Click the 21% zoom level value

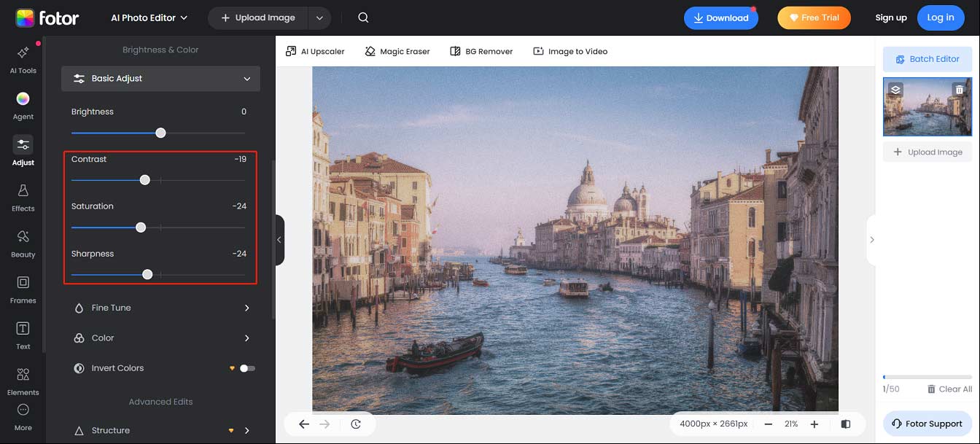pyautogui.click(x=791, y=424)
